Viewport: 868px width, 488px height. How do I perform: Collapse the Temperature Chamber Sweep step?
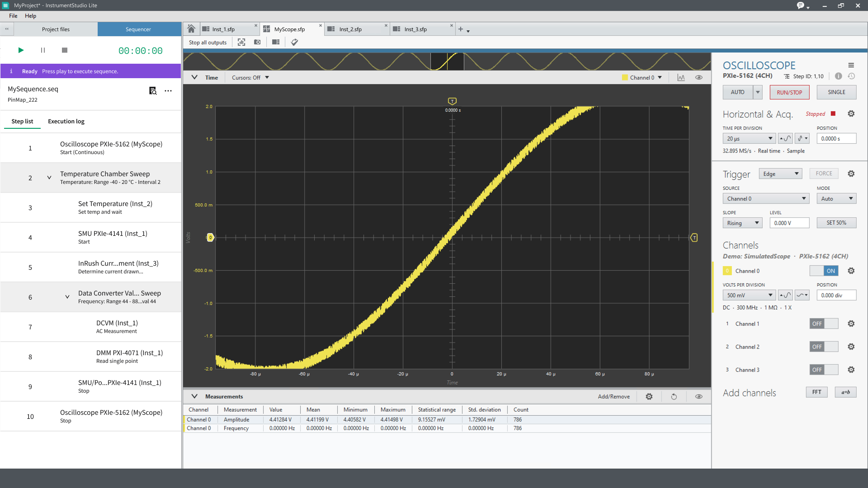click(x=49, y=178)
